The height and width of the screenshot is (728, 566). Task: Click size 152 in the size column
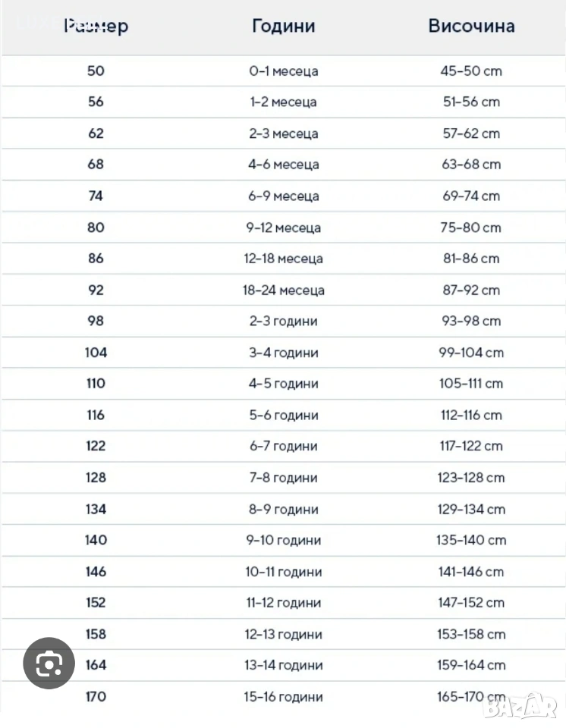[96, 603]
